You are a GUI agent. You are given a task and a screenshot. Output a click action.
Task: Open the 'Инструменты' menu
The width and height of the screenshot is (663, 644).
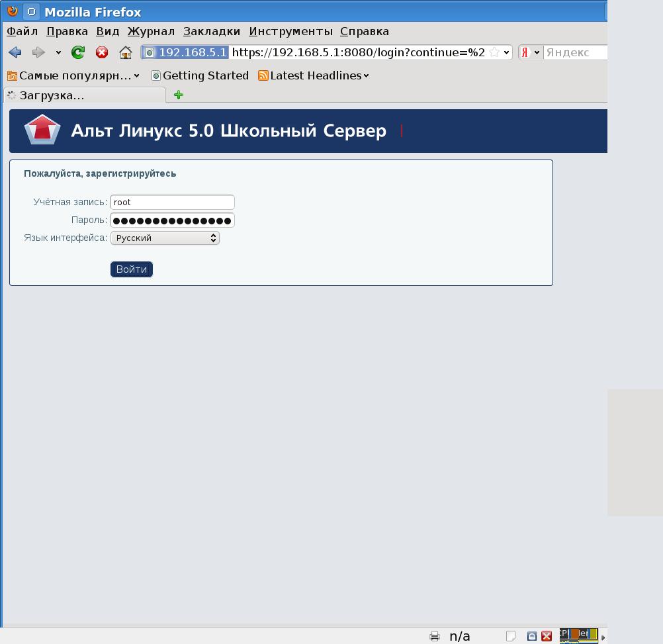pos(290,31)
